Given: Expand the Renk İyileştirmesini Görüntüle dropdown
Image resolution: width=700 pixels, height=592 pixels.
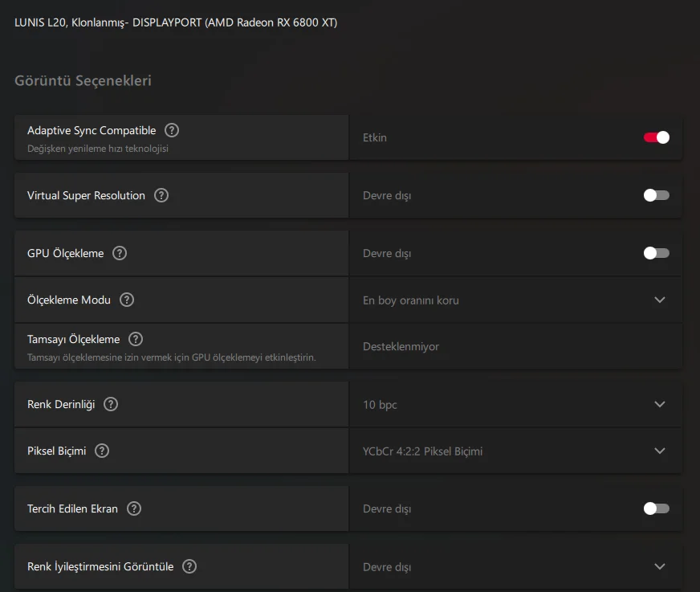Looking at the screenshot, I should tap(660, 566).
